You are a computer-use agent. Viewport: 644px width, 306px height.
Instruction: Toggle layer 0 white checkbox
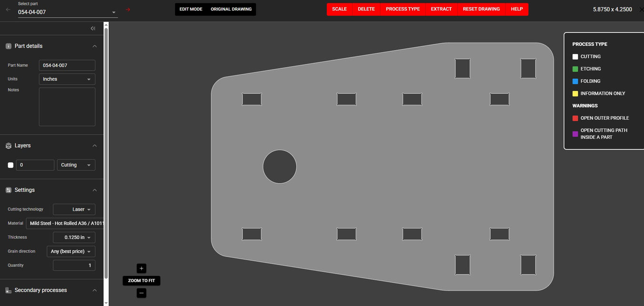(10, 165)
